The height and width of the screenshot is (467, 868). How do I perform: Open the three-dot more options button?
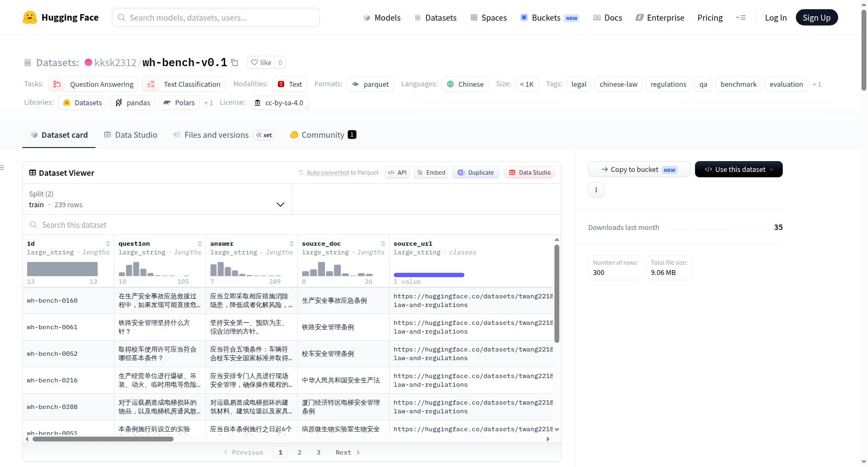click(596, 190)
